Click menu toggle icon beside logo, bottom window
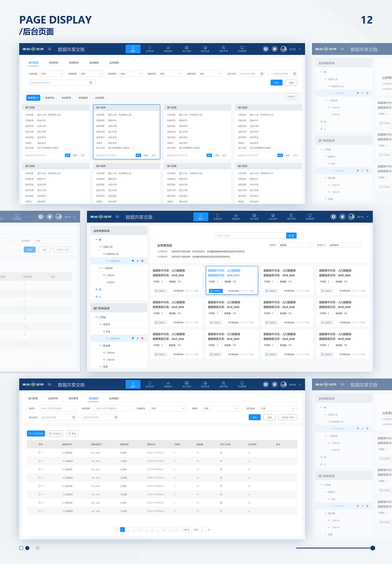392x564 pixels. (x=50, y=384)
